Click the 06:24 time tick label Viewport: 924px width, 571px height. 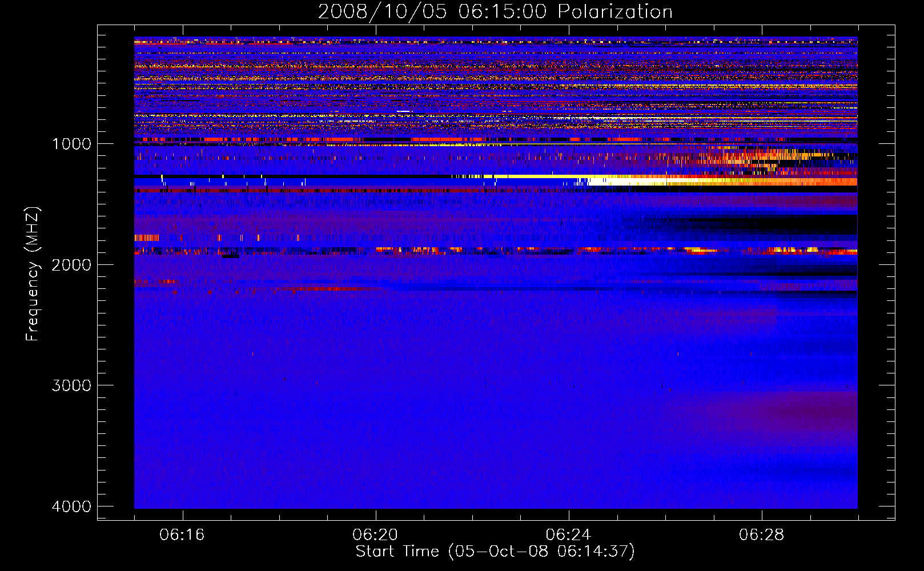(x=568, y=534)
